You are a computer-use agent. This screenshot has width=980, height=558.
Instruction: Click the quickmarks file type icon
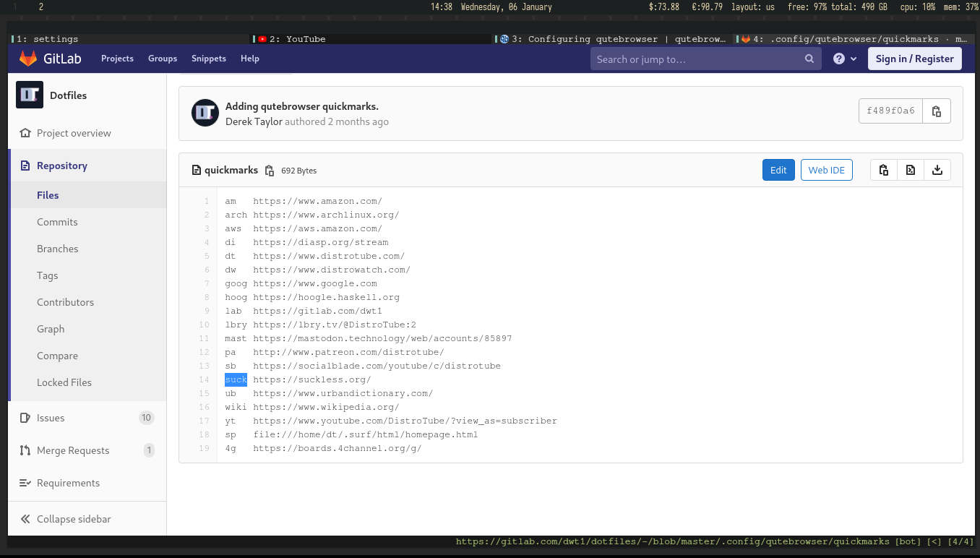pyautogui.click(x=196, y=171)
